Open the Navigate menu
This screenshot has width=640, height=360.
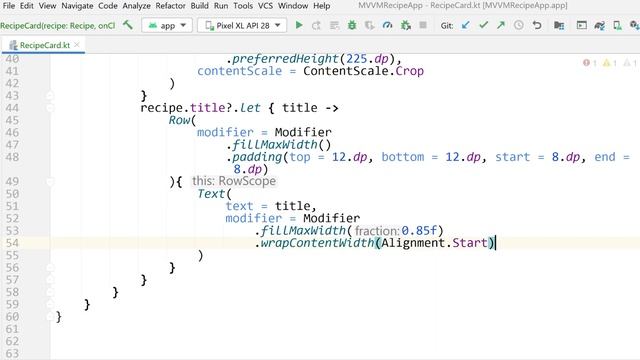click(77, 6)
